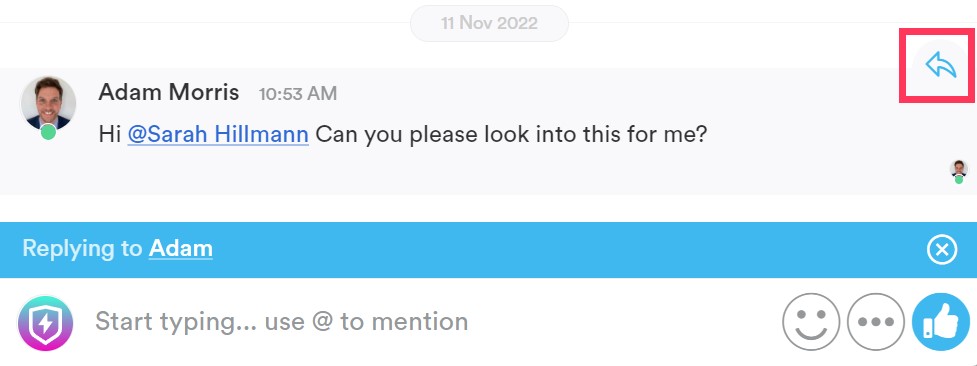Open the @Sarah Hillmann mention link

click(x=218, y=135)
